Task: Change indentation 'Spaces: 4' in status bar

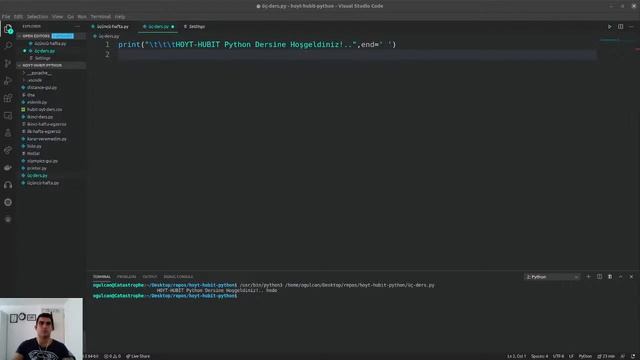Action: click(x=539, y=356)
